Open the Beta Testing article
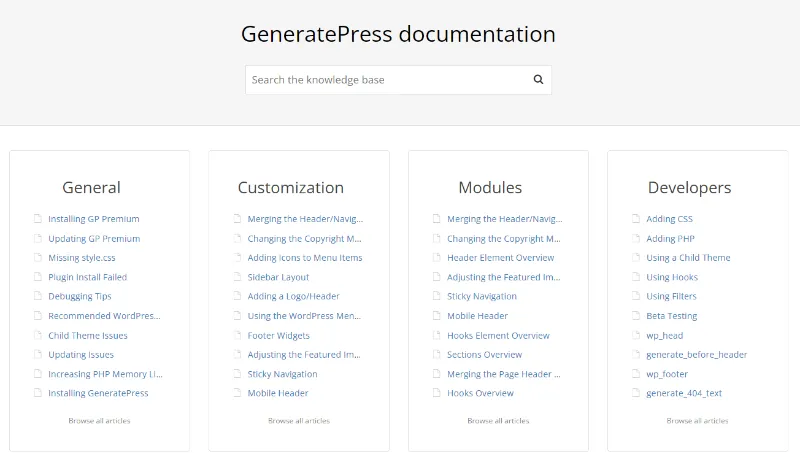Image resolution: width=800 pixels, height=462 pixels. [x=671, y=316]
